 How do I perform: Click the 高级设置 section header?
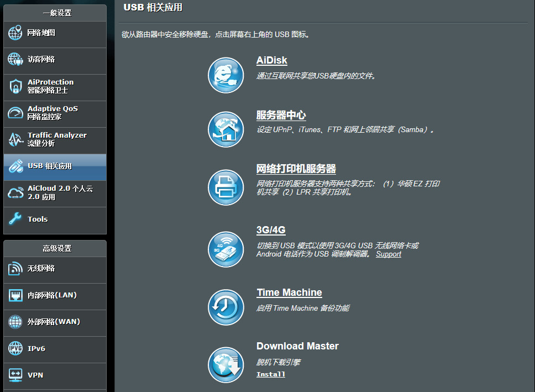57,249
